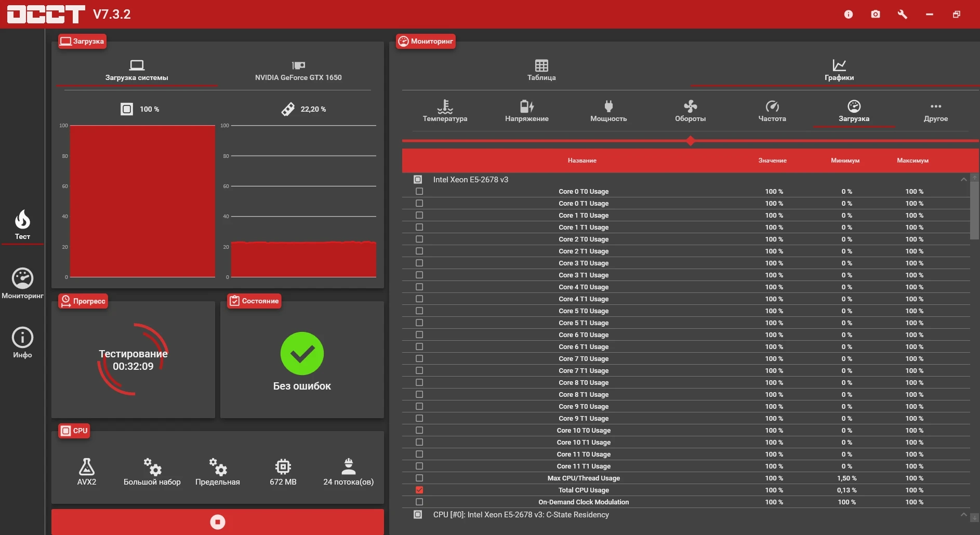Open Мониторинг gauge icon in sidebar
The image size is (980, 535).
[22, 278]
